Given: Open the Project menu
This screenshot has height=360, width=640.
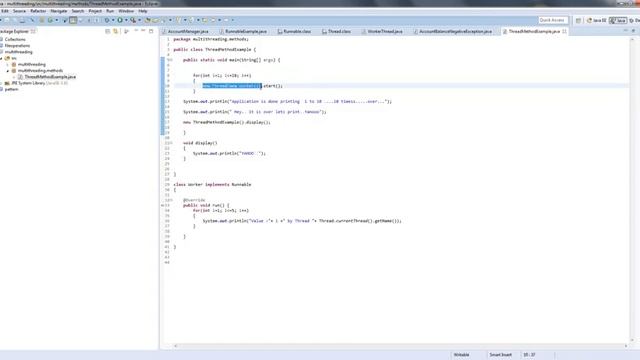Looking at the screenshot, I should [95, 11].
